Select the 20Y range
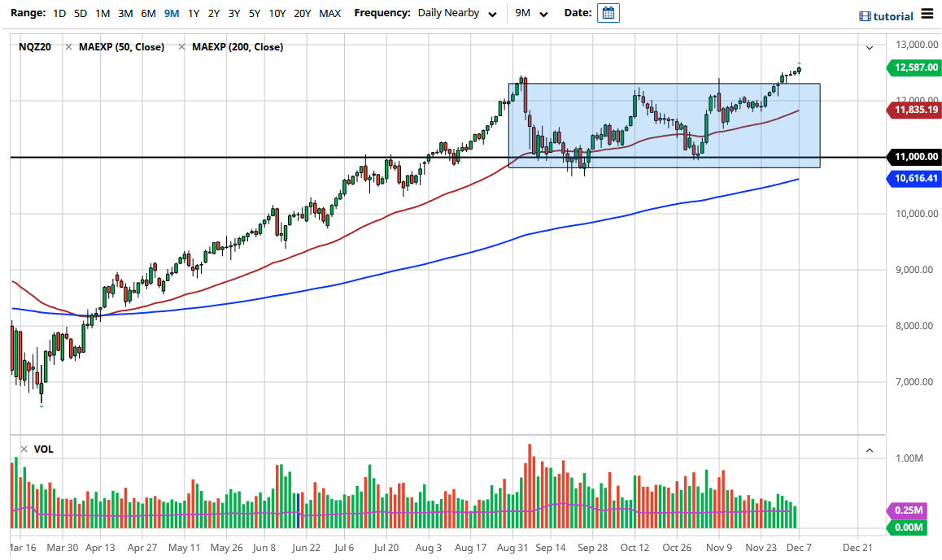Image resolution: width=942 pixels, height=560 pixels. (x=302, y=13)
